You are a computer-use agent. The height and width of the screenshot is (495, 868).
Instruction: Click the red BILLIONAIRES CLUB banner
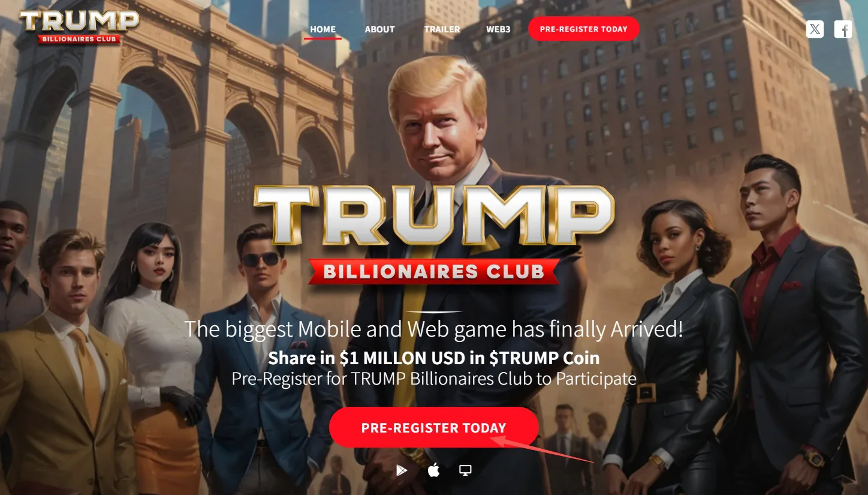[433, 271]
